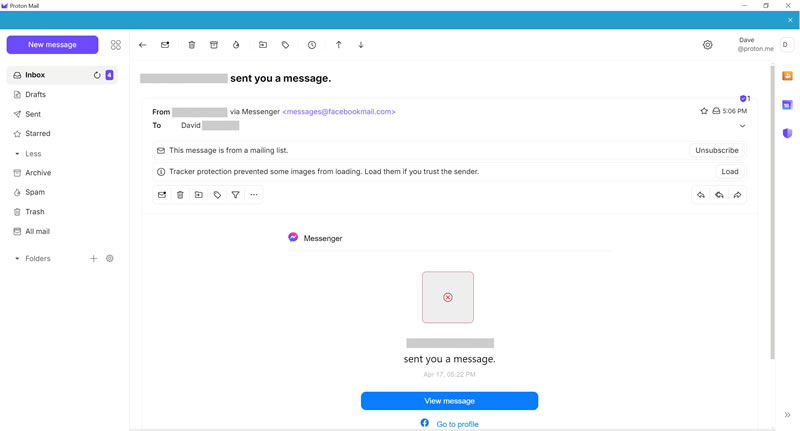Viewport: 800px width, 431px height.
Task: View blocked trackers shield badge
Action: point(744,98)
